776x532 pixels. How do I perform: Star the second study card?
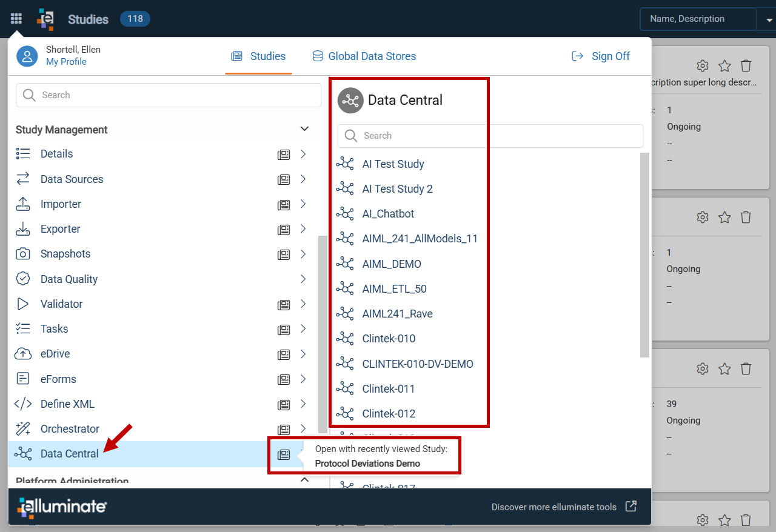click(x=724, y=217)
